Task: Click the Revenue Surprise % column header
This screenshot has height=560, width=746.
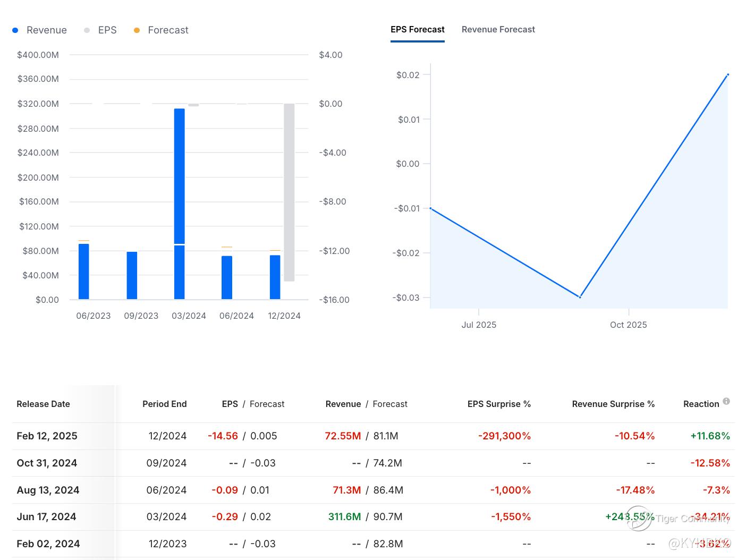Action: (613, 404)
